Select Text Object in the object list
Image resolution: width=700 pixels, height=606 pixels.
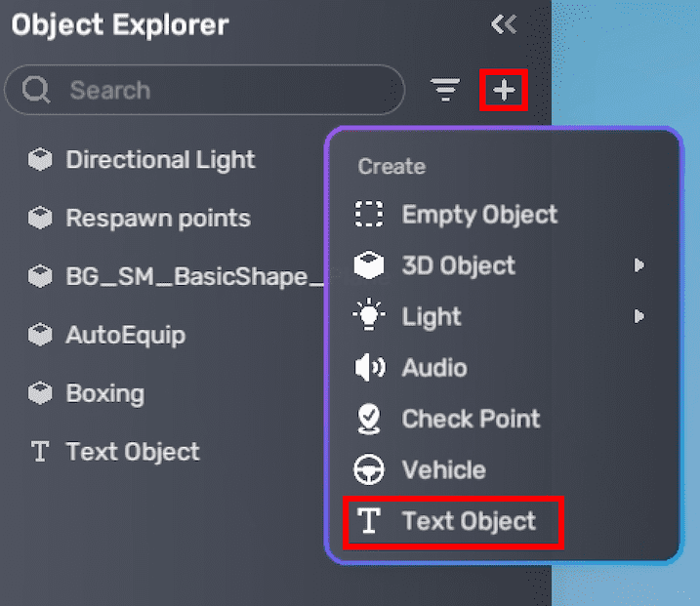pos(133,453)
